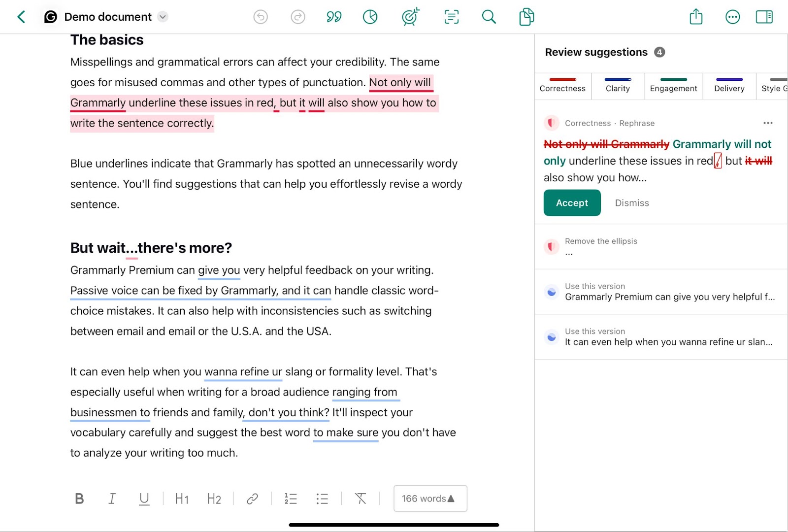
Task: Set goals with the target icon
Action: 410,17
